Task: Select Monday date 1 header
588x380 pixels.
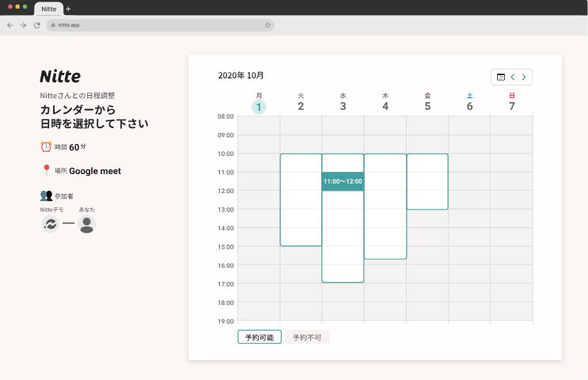Action: 259,106
